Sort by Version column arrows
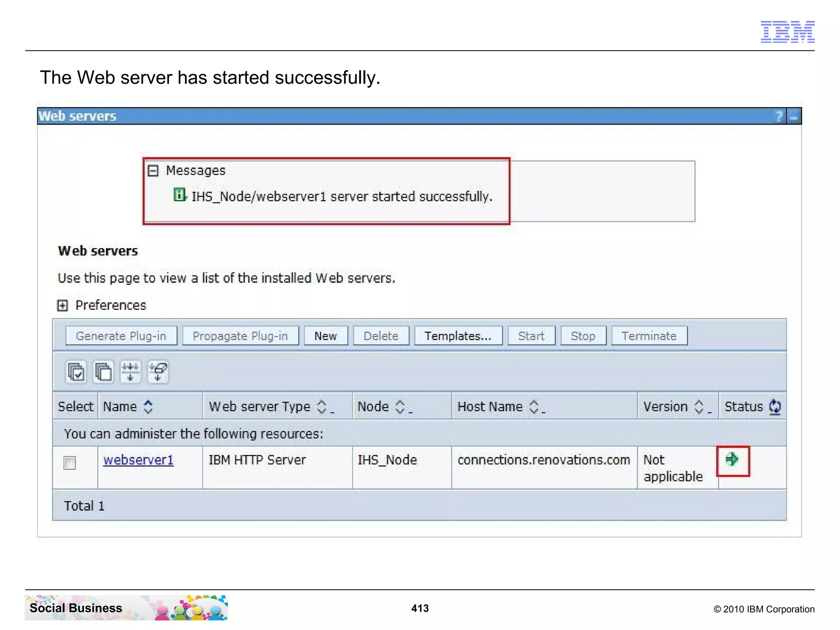Screen dimensions: 840x630 pos(699,406)
